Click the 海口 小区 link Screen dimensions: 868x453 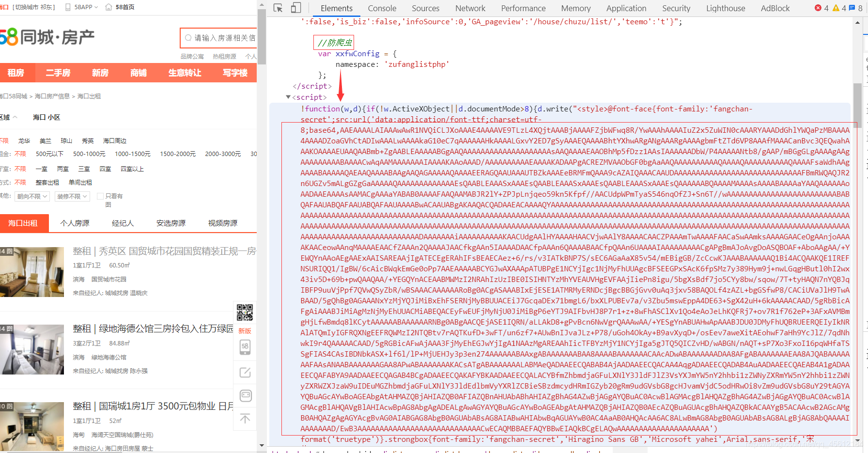tap(46, 117)
